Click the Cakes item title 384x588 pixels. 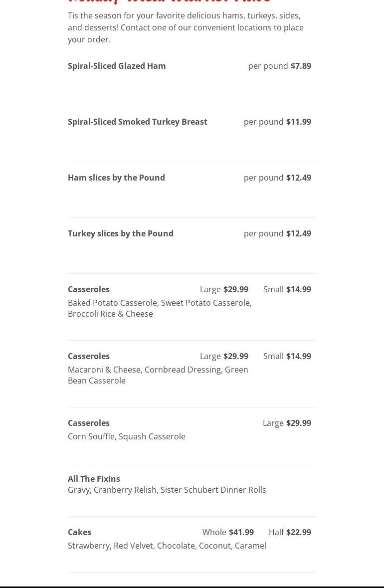[x=79, y=532]
